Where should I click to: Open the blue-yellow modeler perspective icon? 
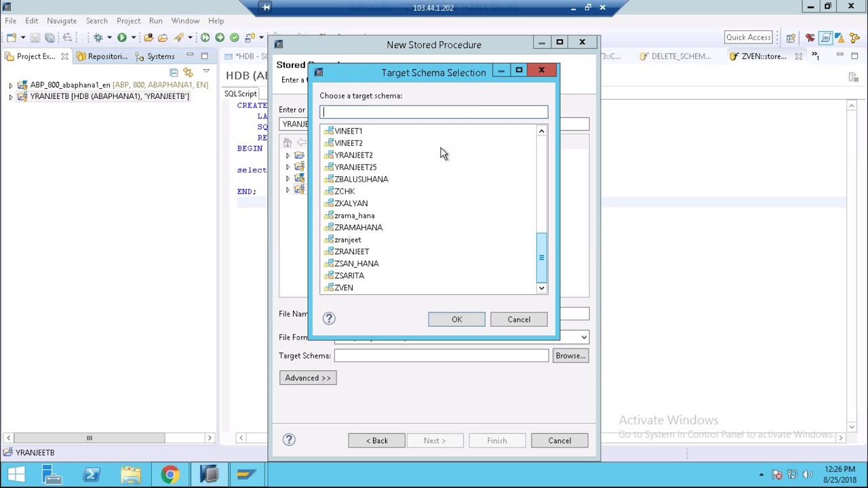point(840,38)
